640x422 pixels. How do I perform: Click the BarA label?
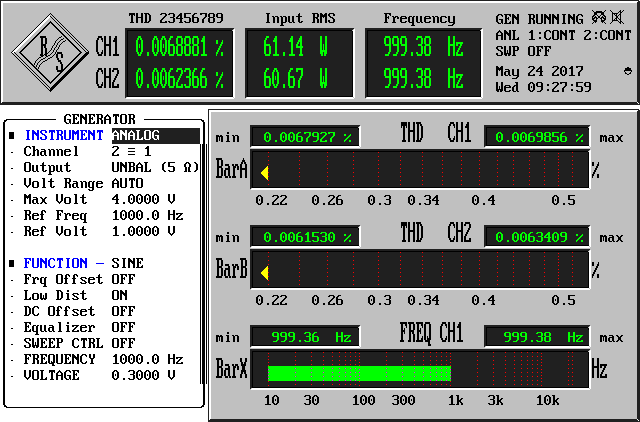pos(231,169)
